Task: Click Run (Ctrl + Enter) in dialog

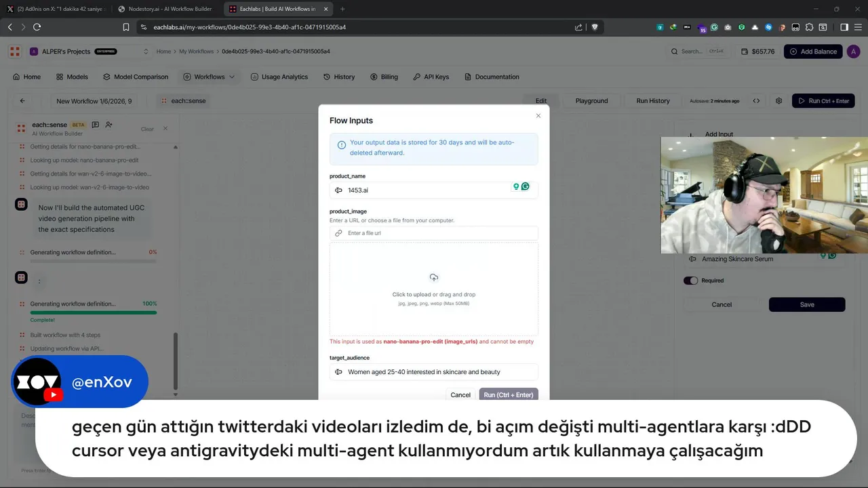Action: [509, 395]
